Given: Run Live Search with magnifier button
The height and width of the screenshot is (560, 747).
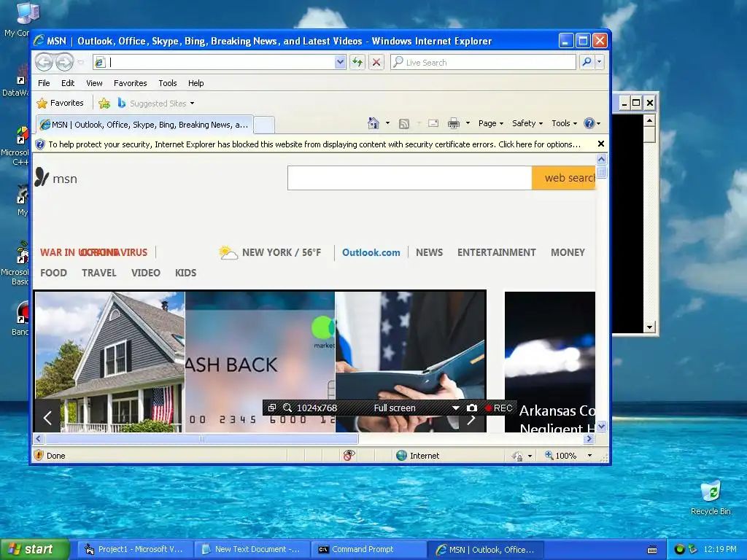Looking at the screenshot, I should 587,62.
